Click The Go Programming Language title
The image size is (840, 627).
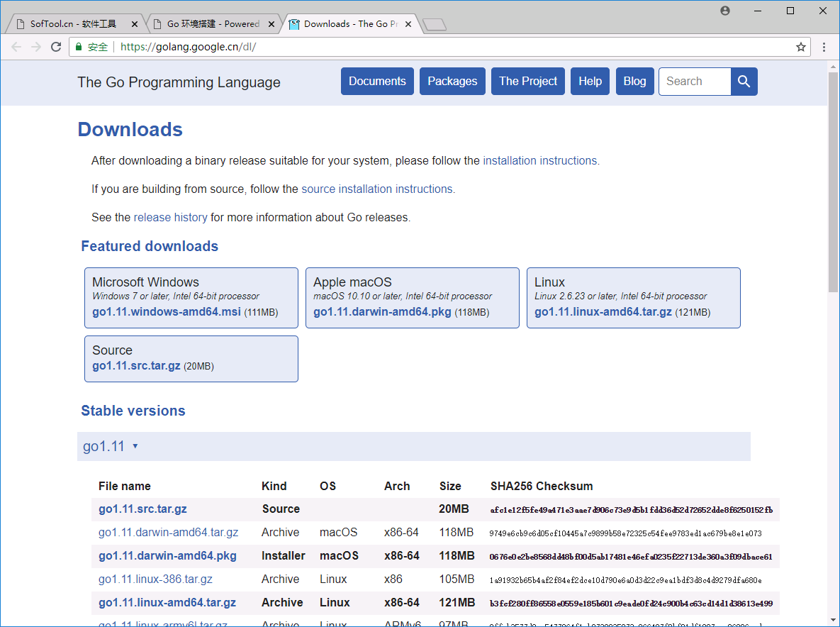point(179,82)
